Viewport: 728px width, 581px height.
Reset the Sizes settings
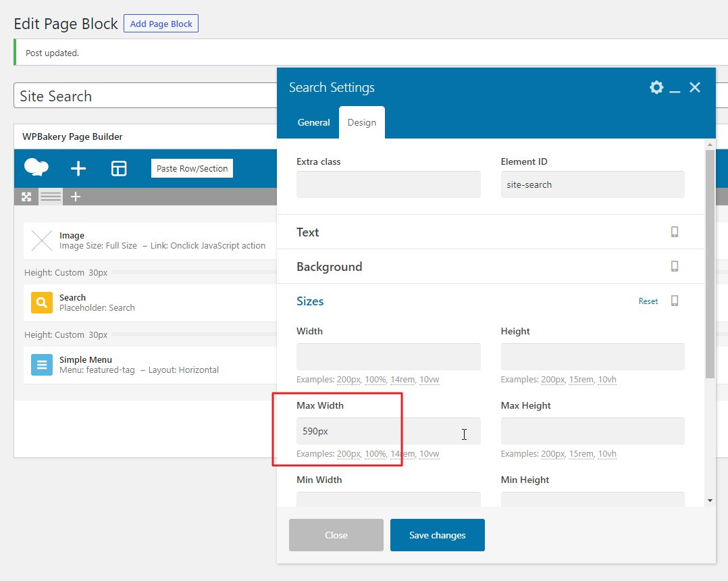(648, 301)
